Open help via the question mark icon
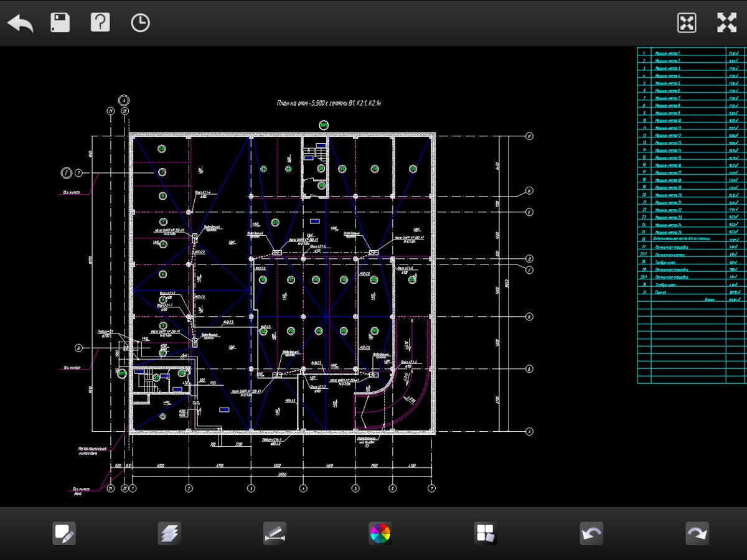The height and width of the screenshot is (560, 747). (100, 23)
